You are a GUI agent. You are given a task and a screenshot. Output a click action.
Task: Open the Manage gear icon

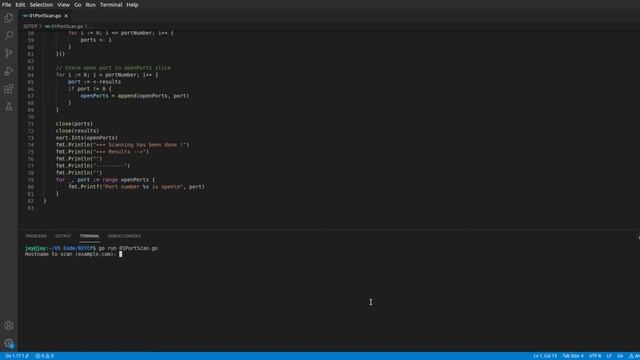pyautogui.click(x=9, y=343)
